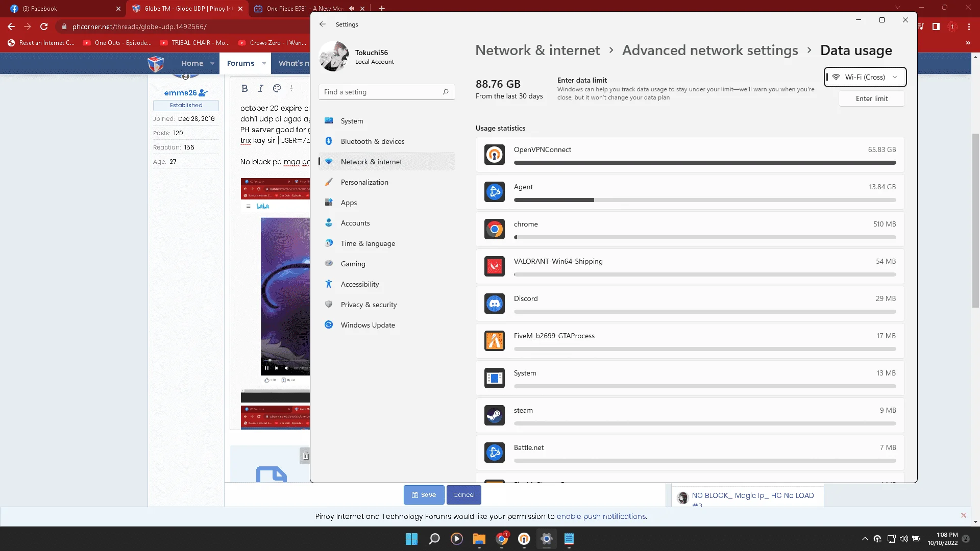
Task: Open the System settings category
Action: [x=386, y=121]
